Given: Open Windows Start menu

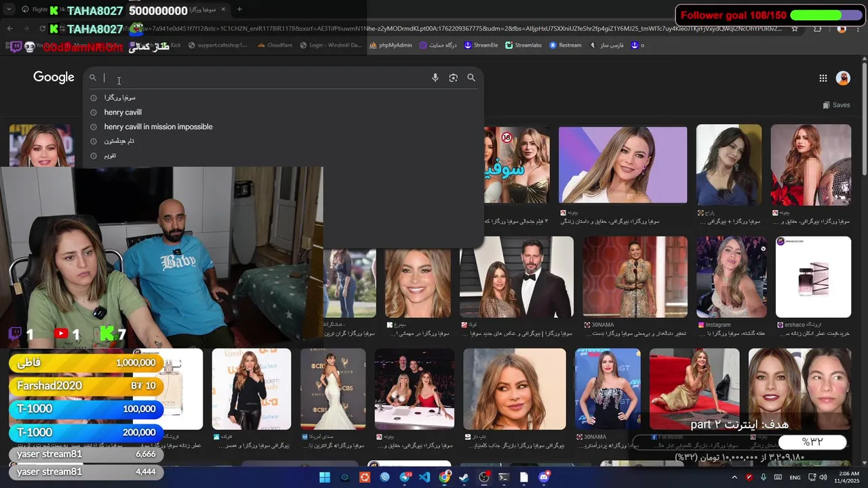Looking at the screenshot, I should pyautogui.click(x=325, y=477).
